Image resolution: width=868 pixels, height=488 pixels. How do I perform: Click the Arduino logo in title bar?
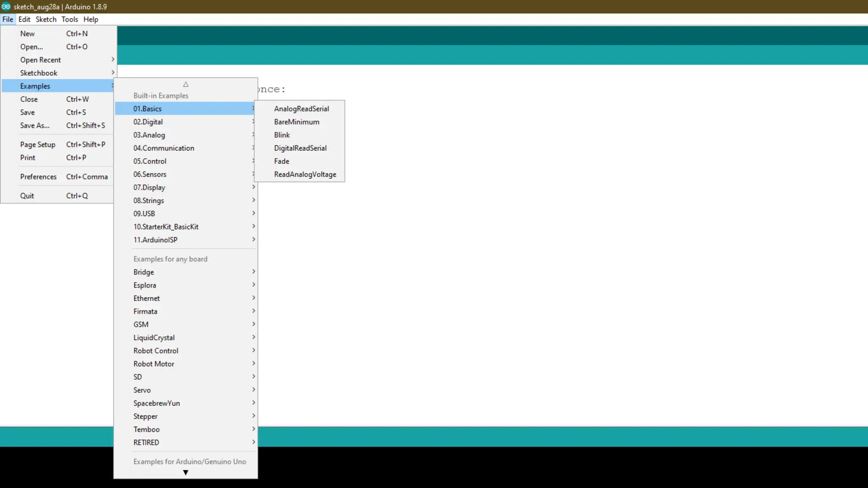6,6
